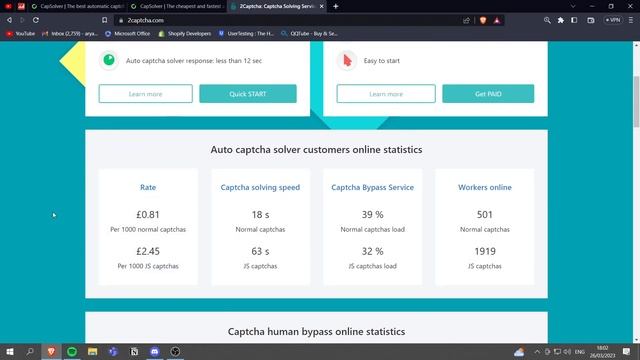Click Learn more beside Get PAID
The width and height of the screenshot is (640, 360).
(x=386, y=94)
